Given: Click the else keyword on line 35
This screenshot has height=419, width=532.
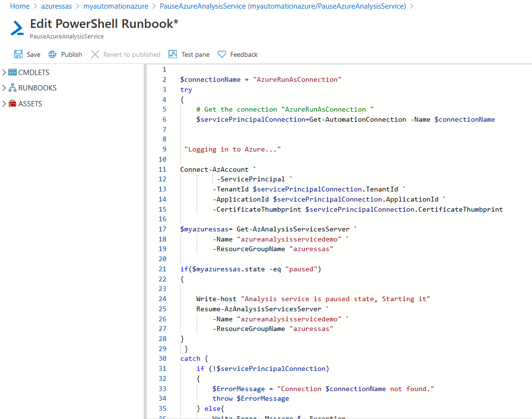Looking at the screenshot, I should [212, 408].
